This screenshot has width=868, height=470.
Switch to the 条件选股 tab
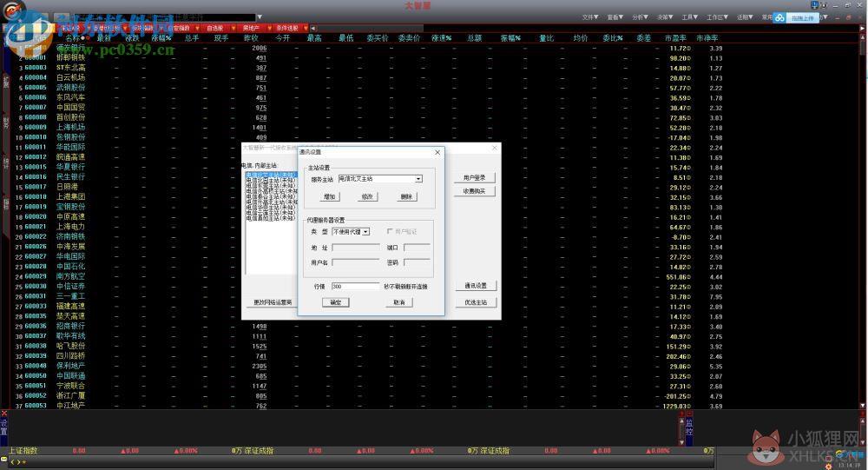(x=286, y=29)
